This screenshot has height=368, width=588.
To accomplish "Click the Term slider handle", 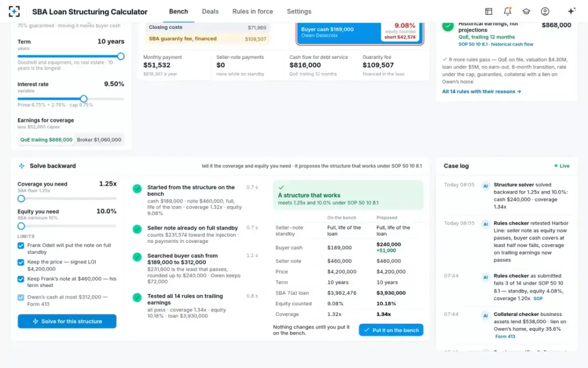I will pos(121,56).
